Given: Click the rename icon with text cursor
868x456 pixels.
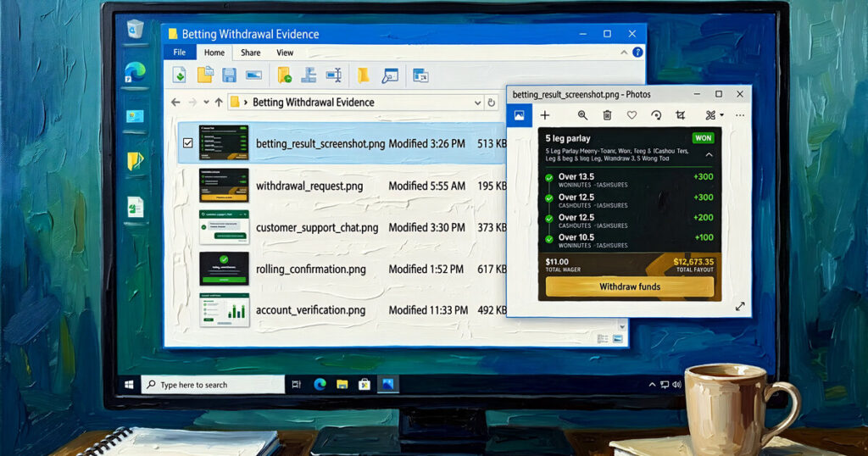Looking at the screenshot, I should pos(334,75).
